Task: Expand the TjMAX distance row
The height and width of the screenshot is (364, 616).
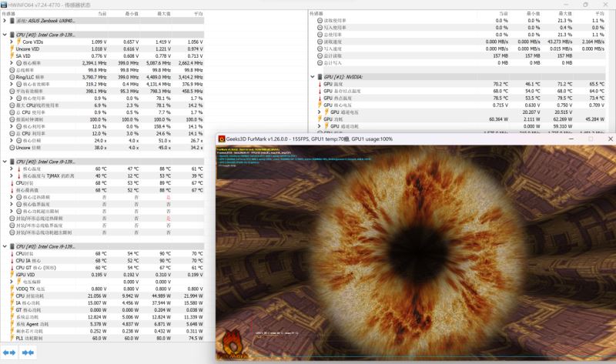Action: [12, 176]
